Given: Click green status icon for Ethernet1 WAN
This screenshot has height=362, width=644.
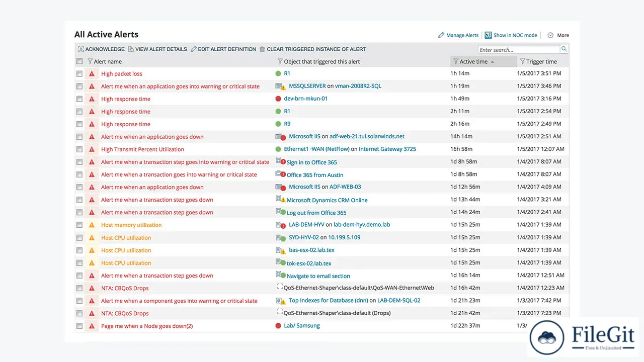Looking at the screenshot, I should pyautogui.click(x=278, y=149).
